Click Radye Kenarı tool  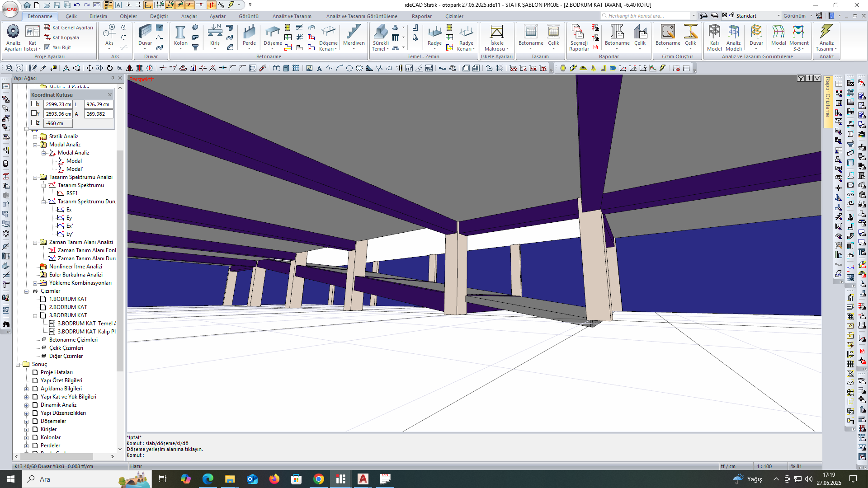(x=466, y=38)
